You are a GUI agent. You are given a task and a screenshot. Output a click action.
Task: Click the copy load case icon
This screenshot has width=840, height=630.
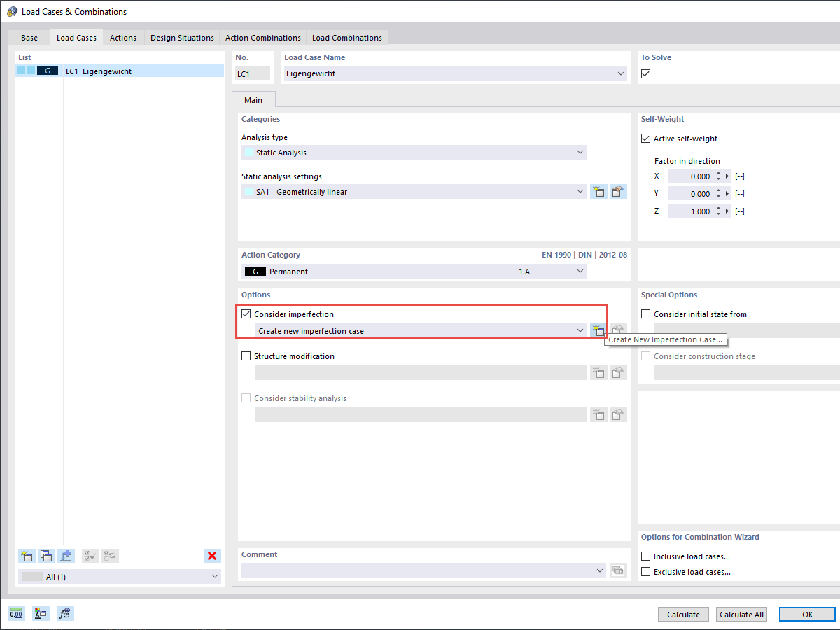(x=46, y=556)
